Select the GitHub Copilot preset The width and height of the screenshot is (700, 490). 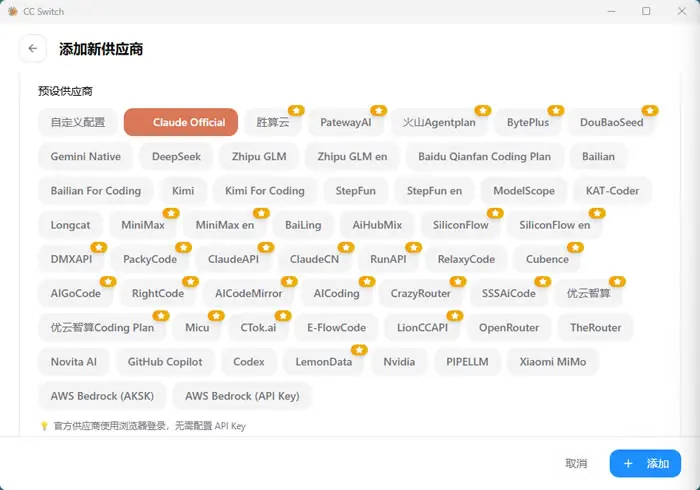point(165,362)
